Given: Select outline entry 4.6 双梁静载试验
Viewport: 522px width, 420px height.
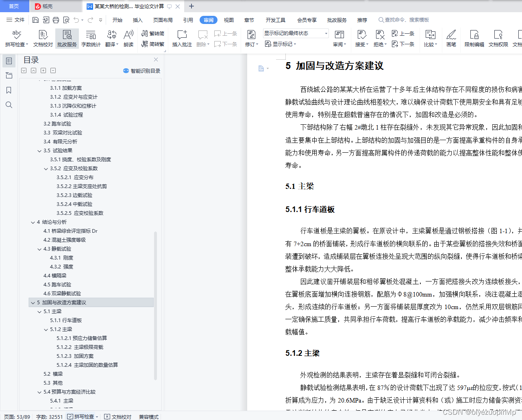Looking at the screenshot, I should (x=62, y=294).
